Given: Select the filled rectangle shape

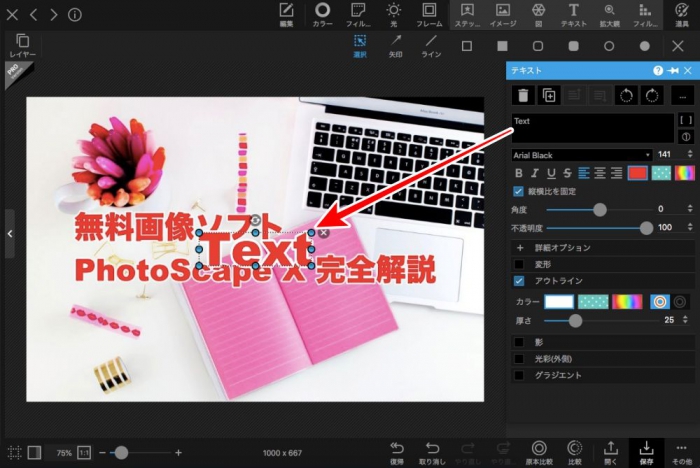Looking at the screenshot, I should pyautogui.click(x=502, y=46).
